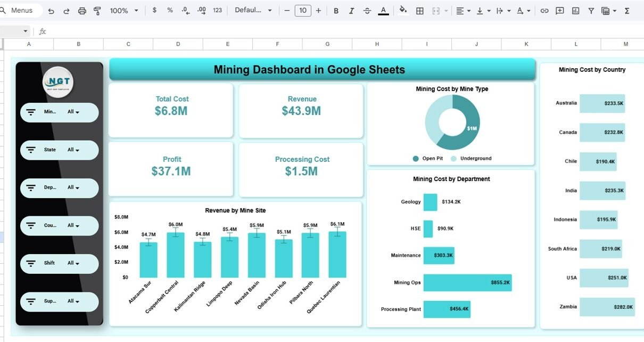Toggle bold formatting

[x=336, y=11]
